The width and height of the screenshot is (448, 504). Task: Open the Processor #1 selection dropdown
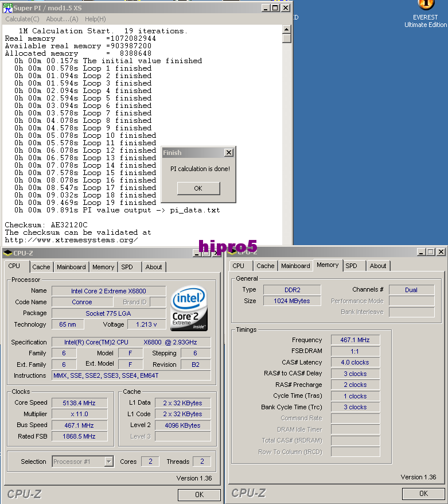click(109, 462)
